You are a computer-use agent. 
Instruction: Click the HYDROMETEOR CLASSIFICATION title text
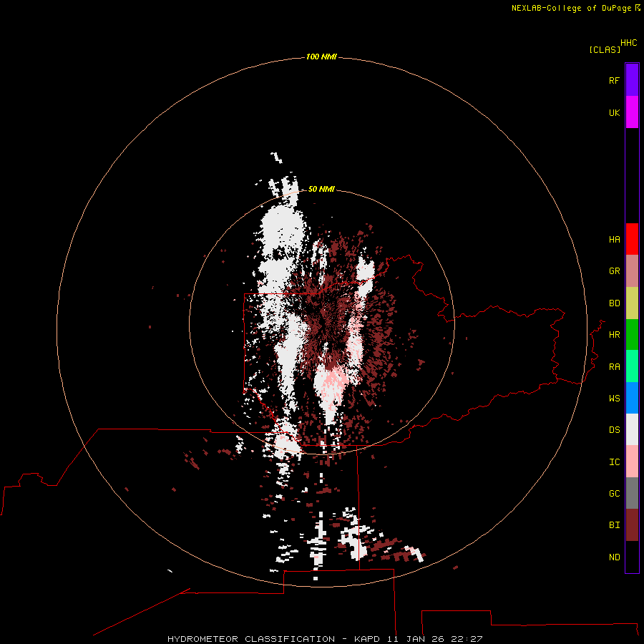point(251,639)
